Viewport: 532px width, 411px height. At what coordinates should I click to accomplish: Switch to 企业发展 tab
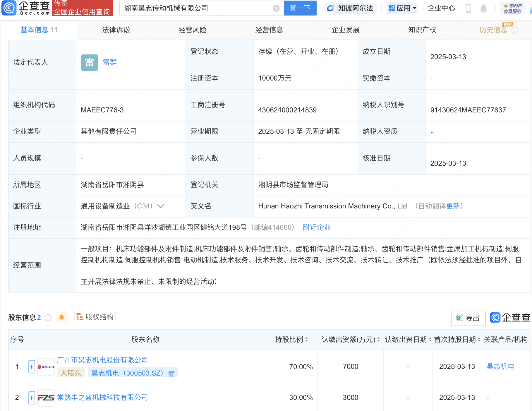pyautogui.click(x=346, y=30)
